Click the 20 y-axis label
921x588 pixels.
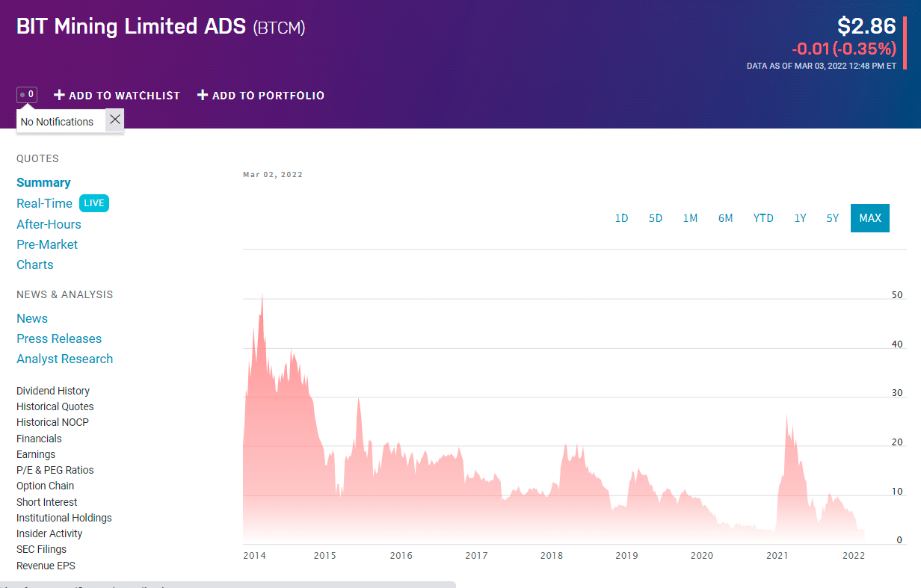pyautogui.click(x=897, y=442)
